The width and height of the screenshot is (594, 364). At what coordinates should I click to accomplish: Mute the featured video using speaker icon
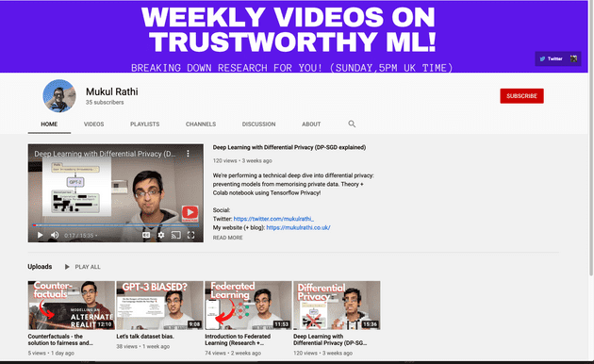pos(55,235)
